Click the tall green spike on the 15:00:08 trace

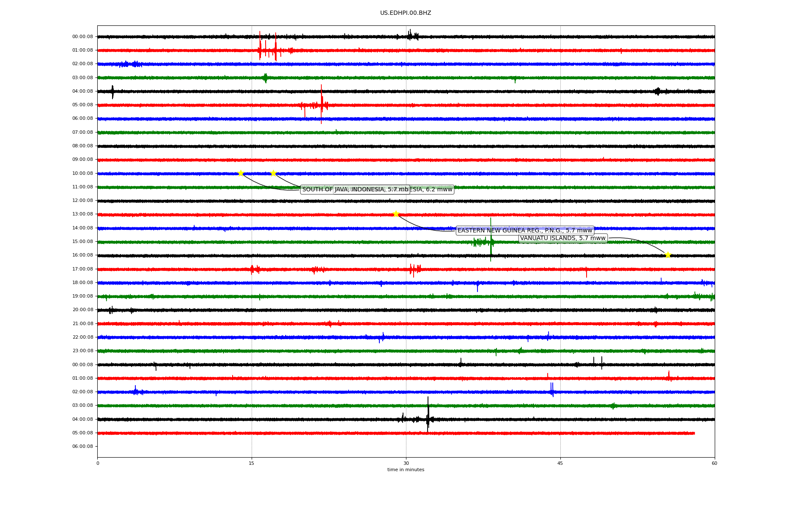pyautogui.click(x=491, y=240)
